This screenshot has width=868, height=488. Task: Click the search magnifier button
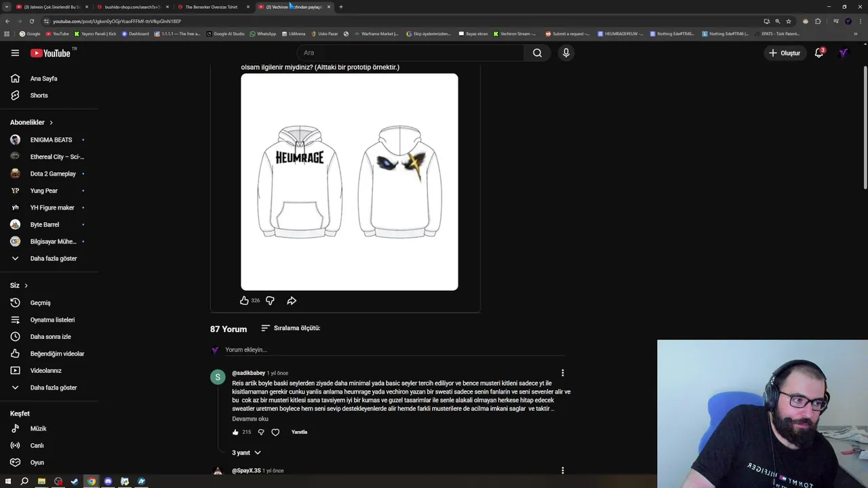coord(537,53)
